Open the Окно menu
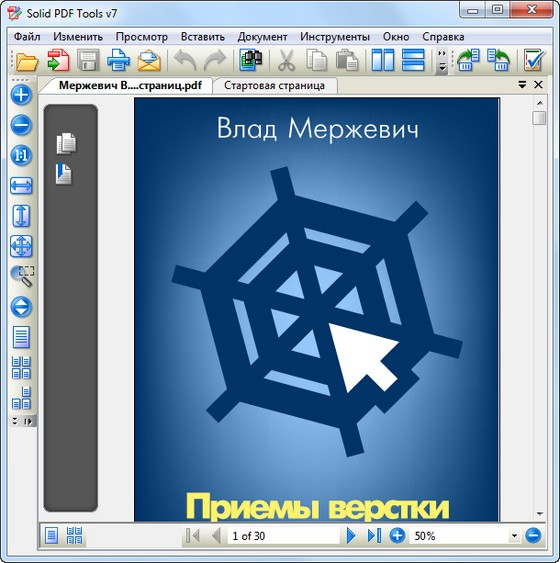The image size is (560, 563). pos(396,37)
